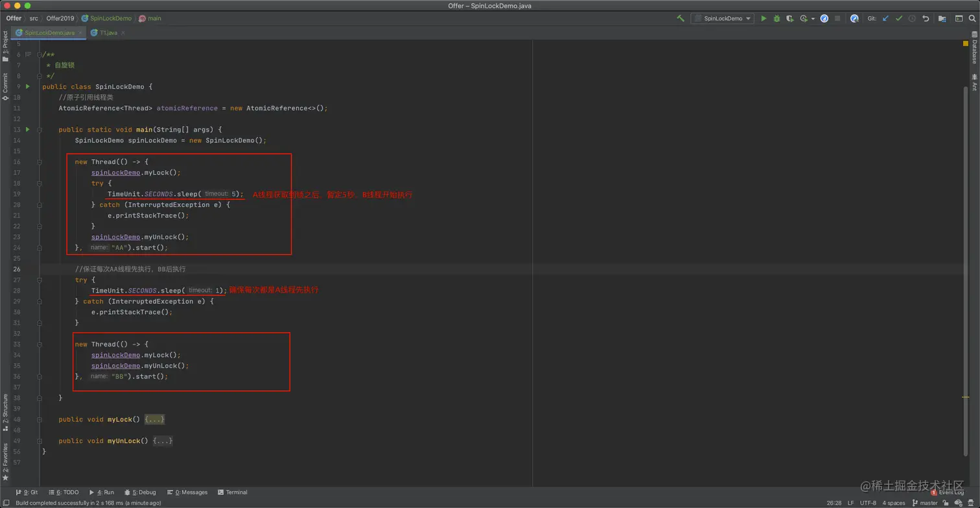This screenshot has width=980, height=508.
Task: Click SpinLockDemo class breadcrumb
Action: pos(106,19)
